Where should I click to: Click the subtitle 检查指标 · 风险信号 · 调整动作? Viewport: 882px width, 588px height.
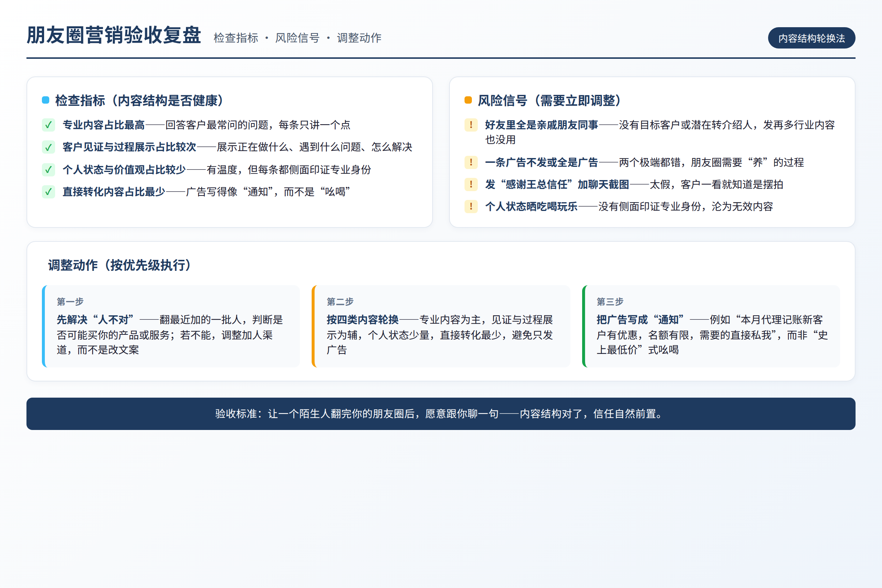pyautogui.click(x=297, y=38)
